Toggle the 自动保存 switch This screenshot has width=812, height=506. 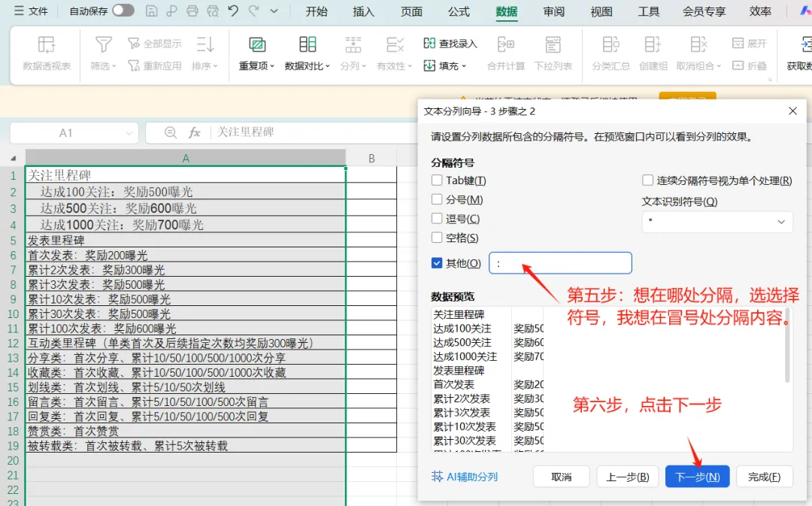123,11
